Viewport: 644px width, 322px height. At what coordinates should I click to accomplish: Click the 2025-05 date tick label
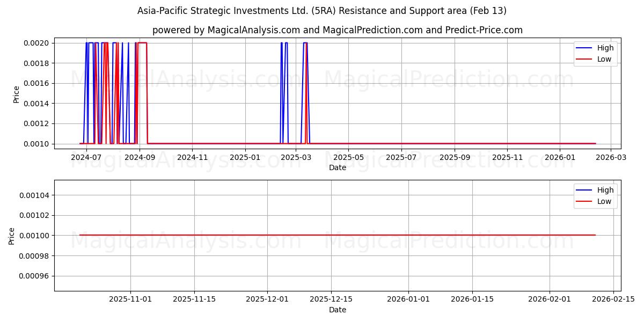click(x=348, y=158)
